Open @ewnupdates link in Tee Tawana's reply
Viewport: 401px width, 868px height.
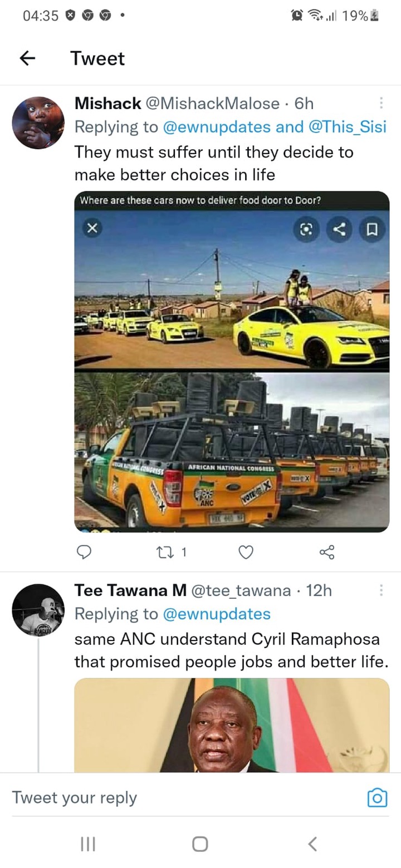point(217,614)
